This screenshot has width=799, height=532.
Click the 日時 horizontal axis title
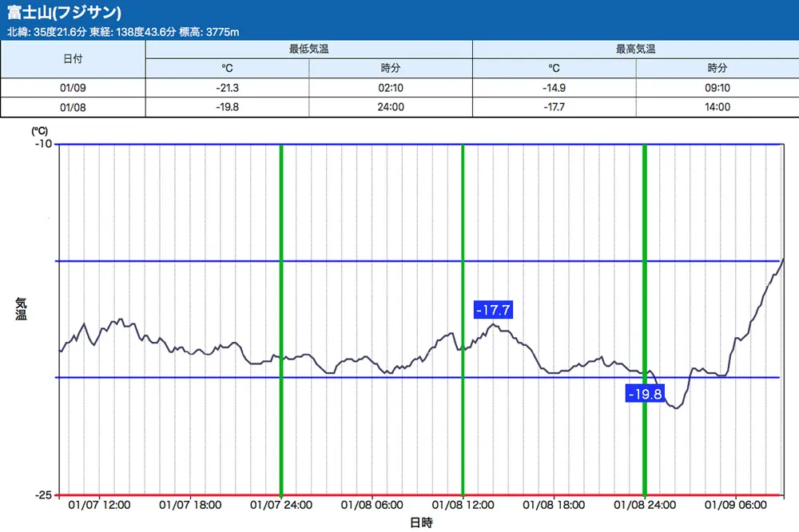421,523
